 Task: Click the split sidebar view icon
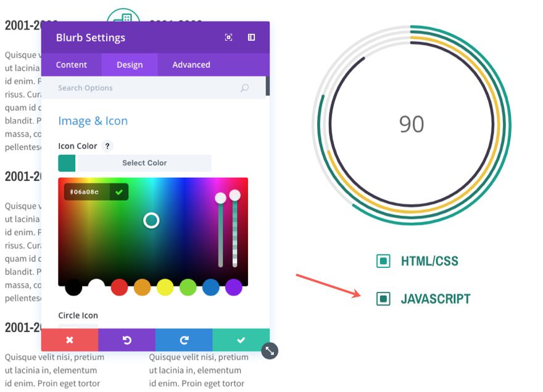point(251,38)
